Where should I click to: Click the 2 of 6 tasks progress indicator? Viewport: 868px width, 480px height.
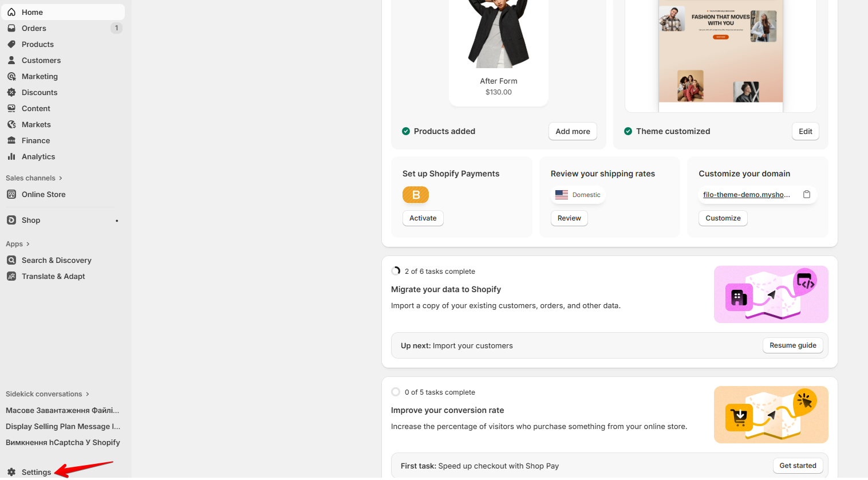(x=396, y=271)
